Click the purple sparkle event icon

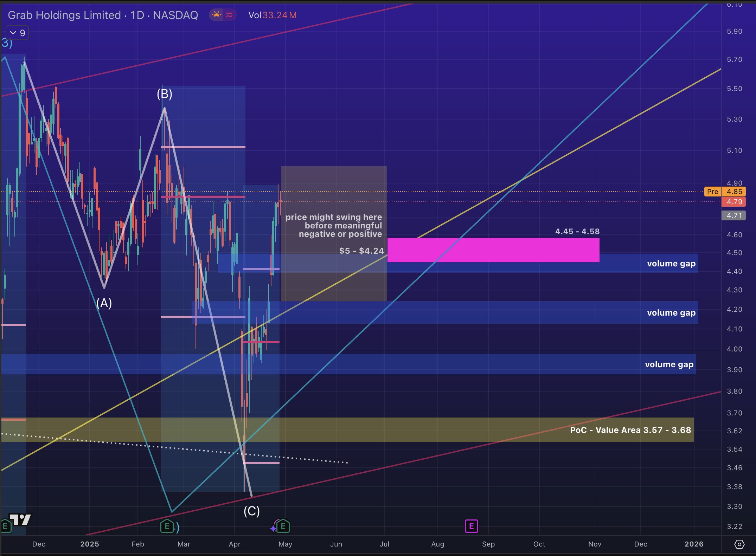[x=273, y=528]
